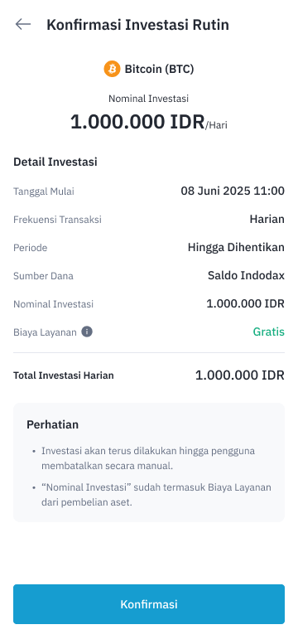Tap the Detail Investasi section heading
This screenshot has height=644, width=298.
55,162
